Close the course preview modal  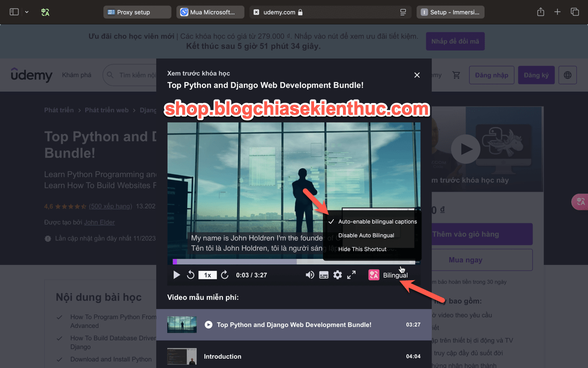417,75
